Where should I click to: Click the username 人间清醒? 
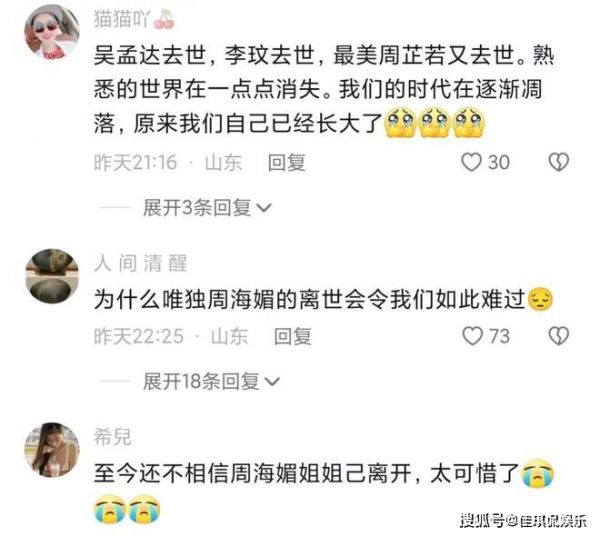click(x=141, y=263)
